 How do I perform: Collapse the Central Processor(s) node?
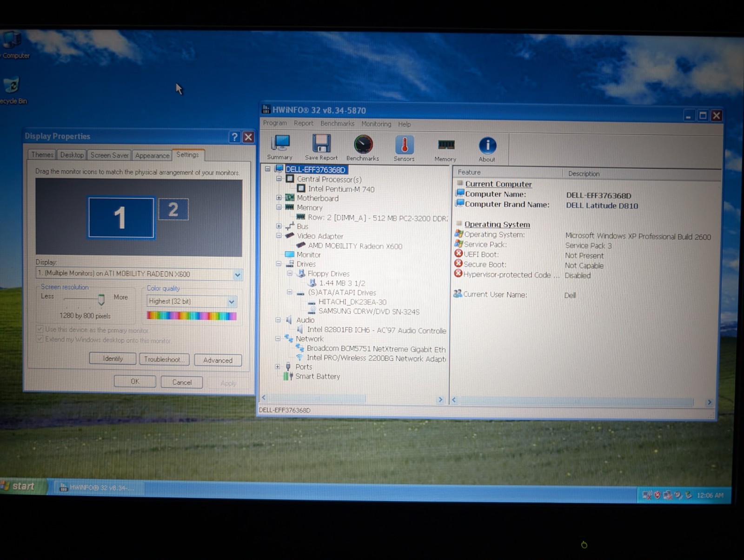point(279,179)
